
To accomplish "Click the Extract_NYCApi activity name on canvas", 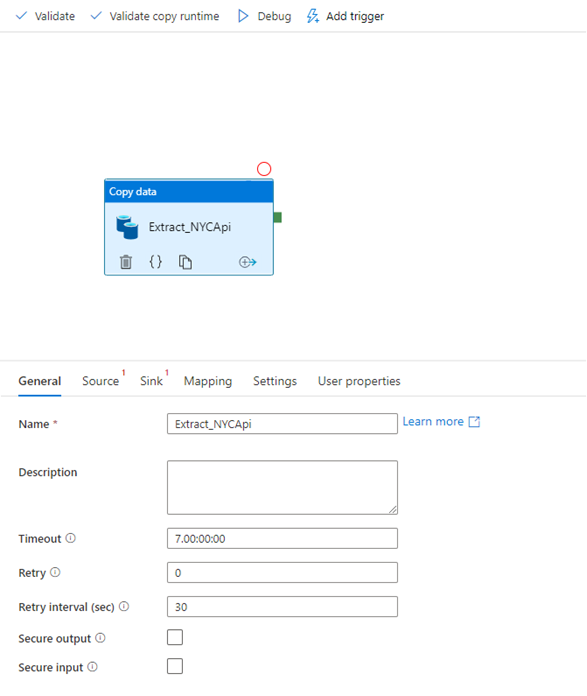I will 190,227.
